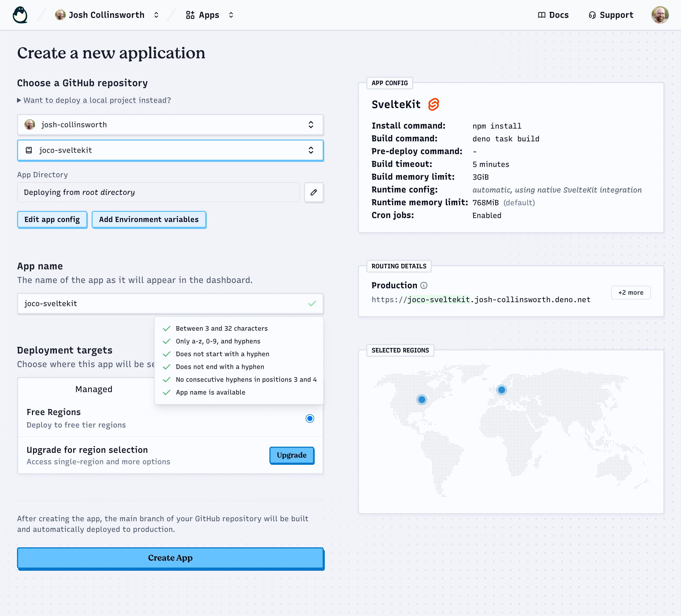This screenshot has height=616, width=681.
Task: Open the production URL joco-sveltekit.josh-collinsworth.deno.net
Action: tap(481, 300)
